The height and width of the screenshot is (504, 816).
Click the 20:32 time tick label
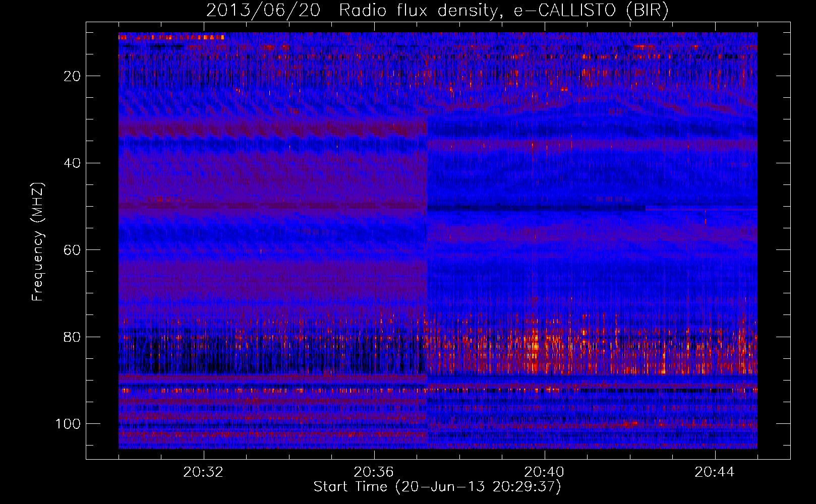point(203,472)
